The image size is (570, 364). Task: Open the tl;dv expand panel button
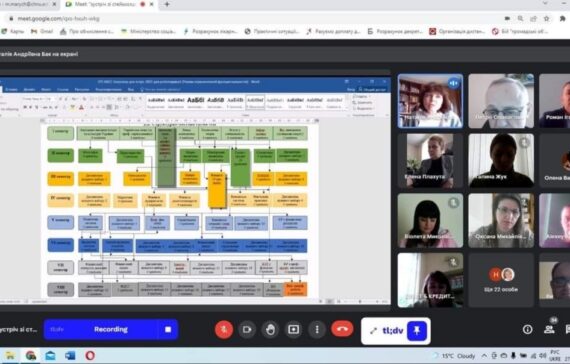[373, 331]
